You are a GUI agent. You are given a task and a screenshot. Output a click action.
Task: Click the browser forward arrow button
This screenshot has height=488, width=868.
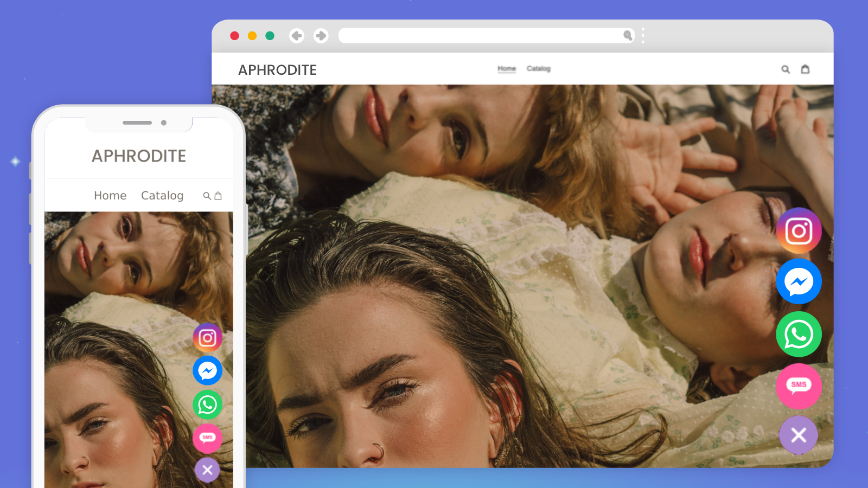pos(321,36)
